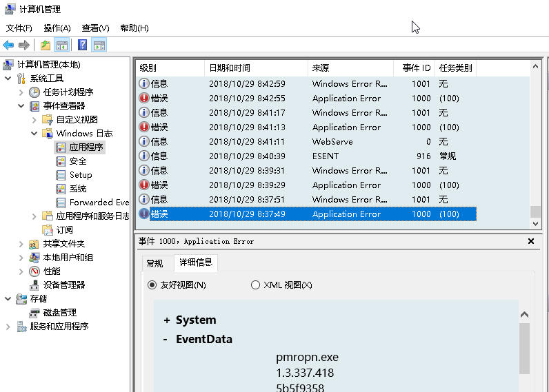Image resolution: width=549 pixels, height=392 pixels.
Task: Select the ESENT event 916 row
Action: coord(306,156)
